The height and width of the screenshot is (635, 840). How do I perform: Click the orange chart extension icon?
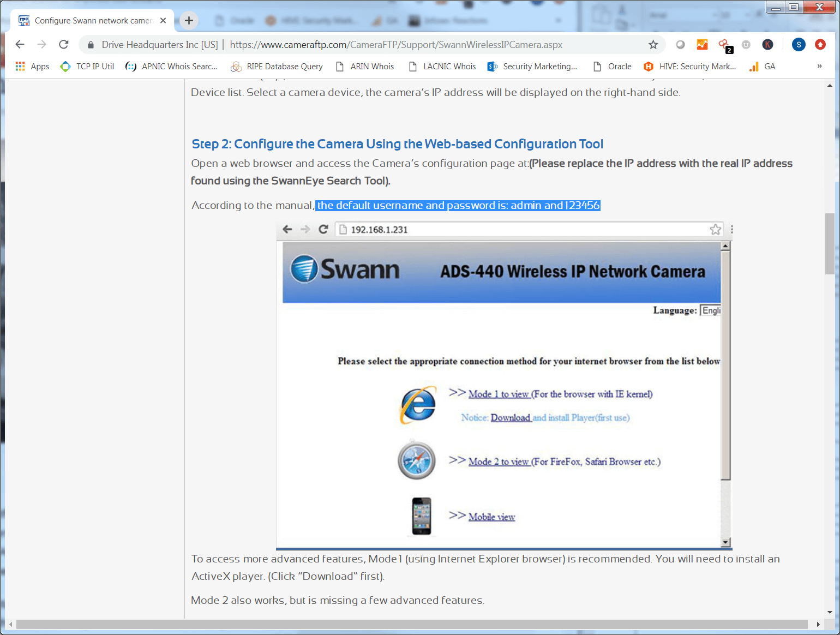point(702,45)
